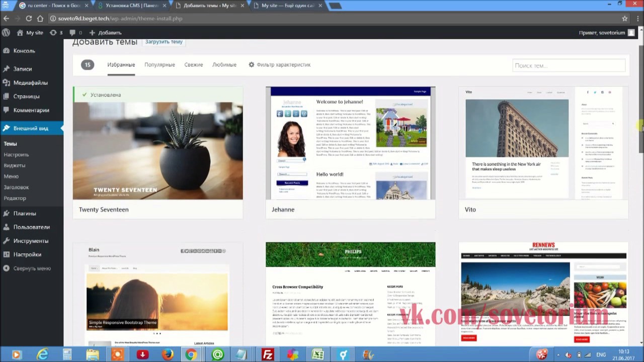
Task: Open Пользователи in the sidebar
Action: [32, 227]
